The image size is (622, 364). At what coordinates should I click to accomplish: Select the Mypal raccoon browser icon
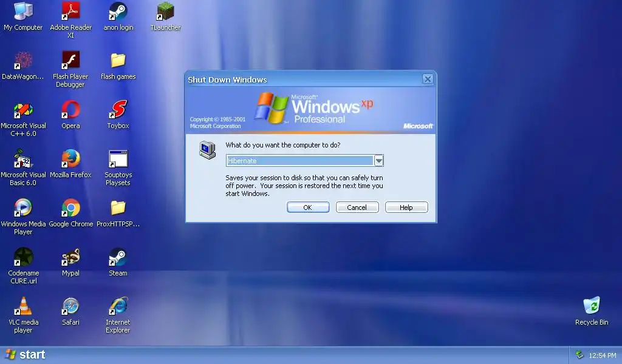coord(70,257)
